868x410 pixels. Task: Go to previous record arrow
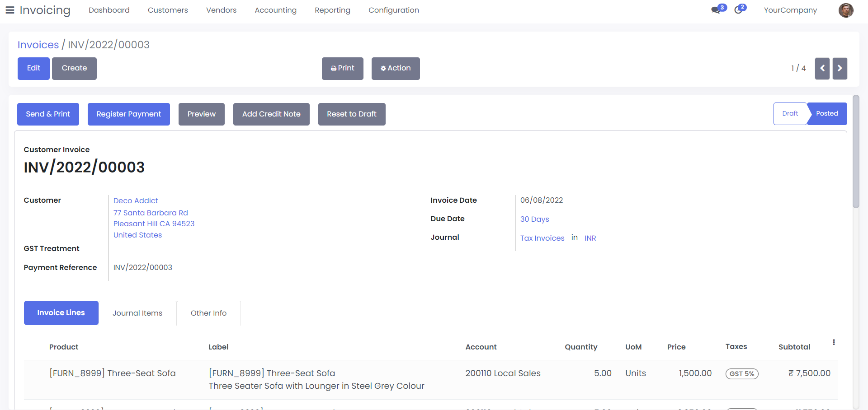click(x=822, y=69)
